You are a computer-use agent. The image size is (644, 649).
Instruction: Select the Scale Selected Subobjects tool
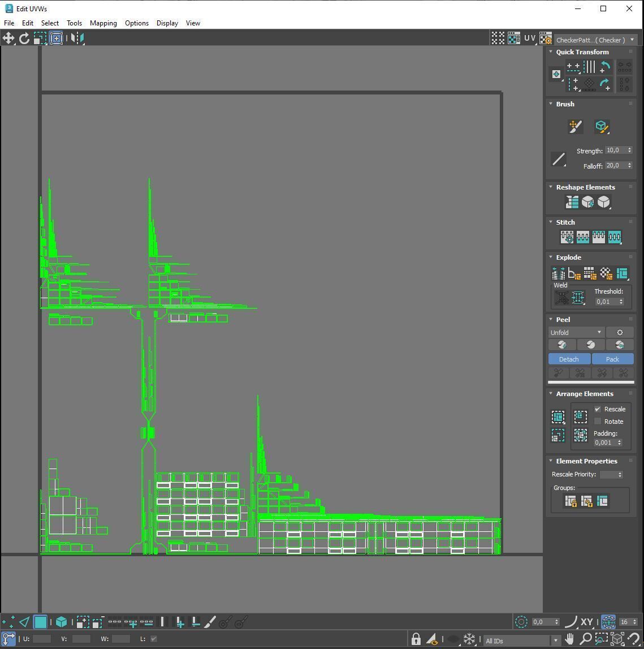pos(40,38)
